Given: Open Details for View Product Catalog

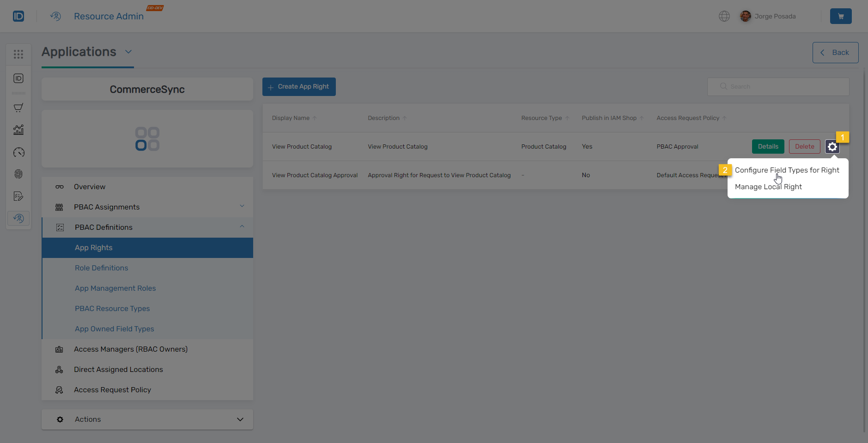Looking at the screenshot, I should coord(767,146).
